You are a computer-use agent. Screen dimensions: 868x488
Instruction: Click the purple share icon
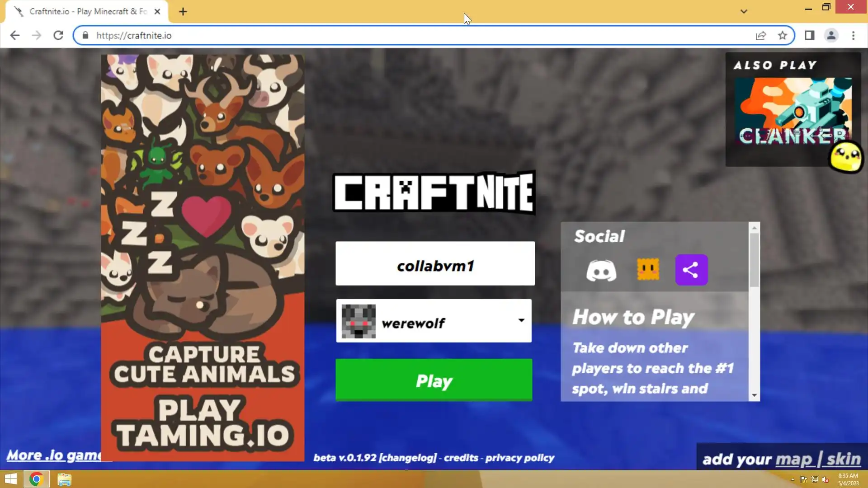691,270
